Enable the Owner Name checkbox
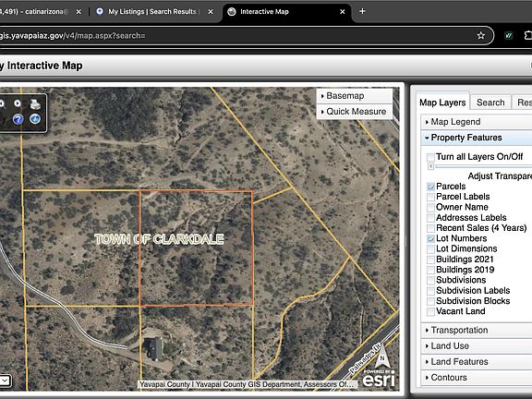The image size is (532, 399). click(x=430, y=207)
